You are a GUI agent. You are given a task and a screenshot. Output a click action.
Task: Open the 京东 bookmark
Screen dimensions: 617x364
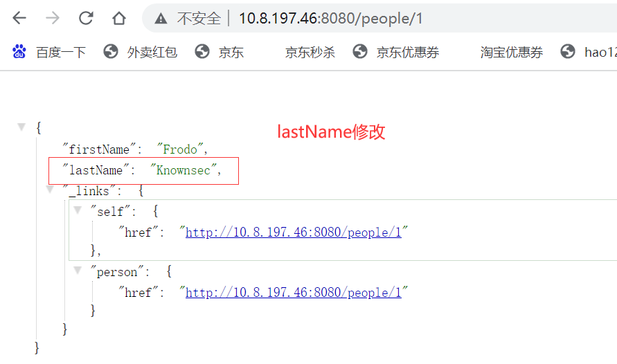tap(220, 52)
